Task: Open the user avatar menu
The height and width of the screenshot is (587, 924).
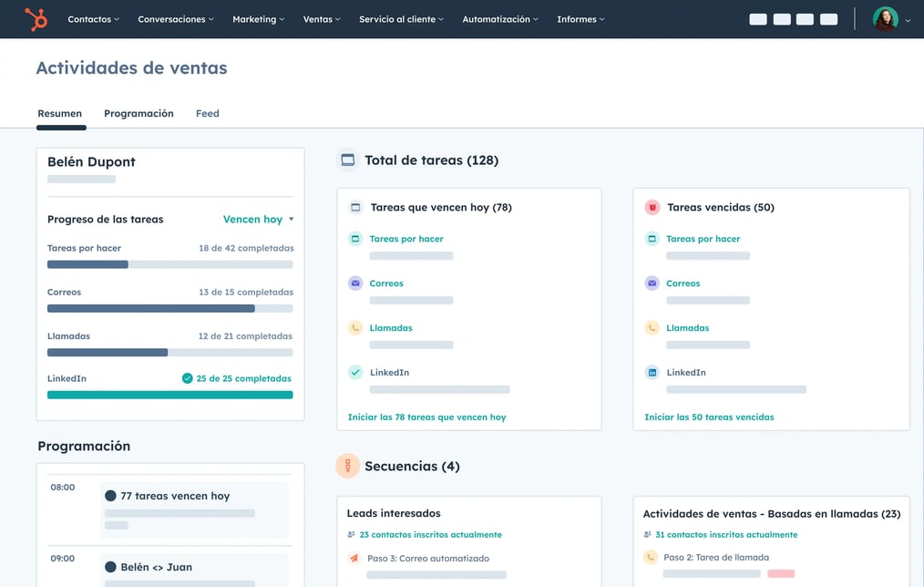Action: (885, 19)
